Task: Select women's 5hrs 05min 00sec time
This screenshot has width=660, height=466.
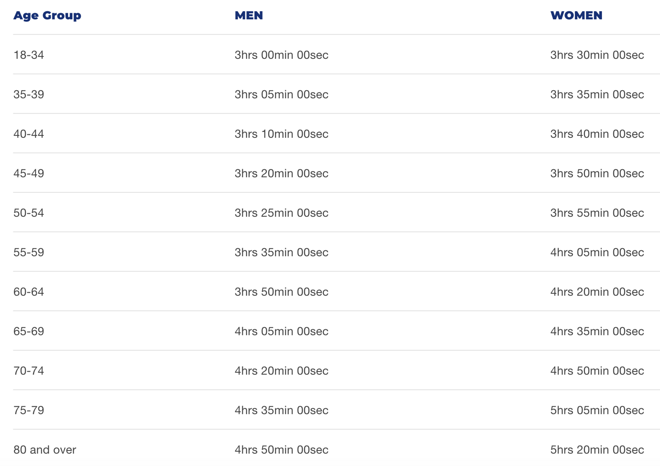Action: pos(597,410)
